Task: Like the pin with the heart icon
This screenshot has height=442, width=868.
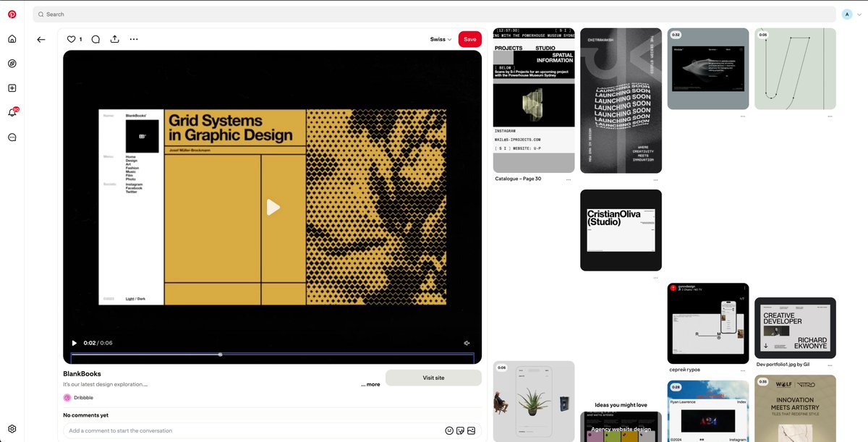Action: tap(71, 39)
